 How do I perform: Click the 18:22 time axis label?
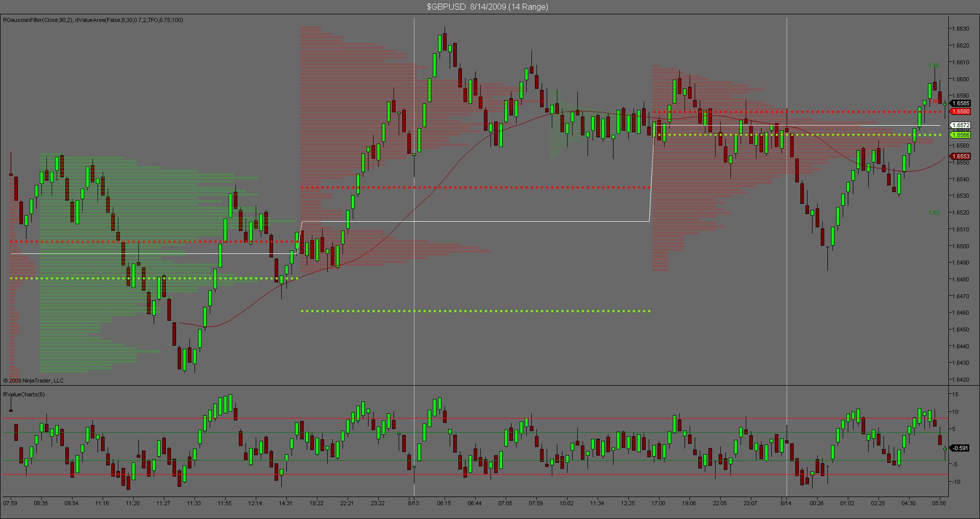pos(316,503)
